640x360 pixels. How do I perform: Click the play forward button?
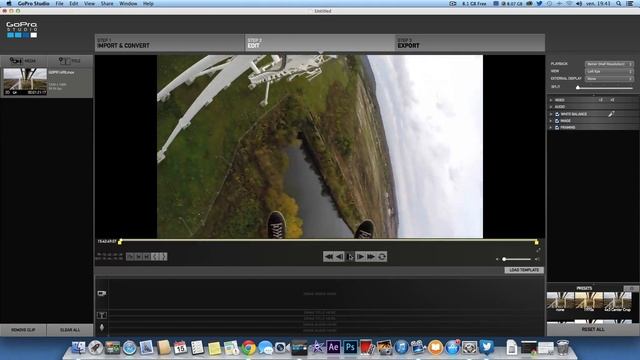360,257
